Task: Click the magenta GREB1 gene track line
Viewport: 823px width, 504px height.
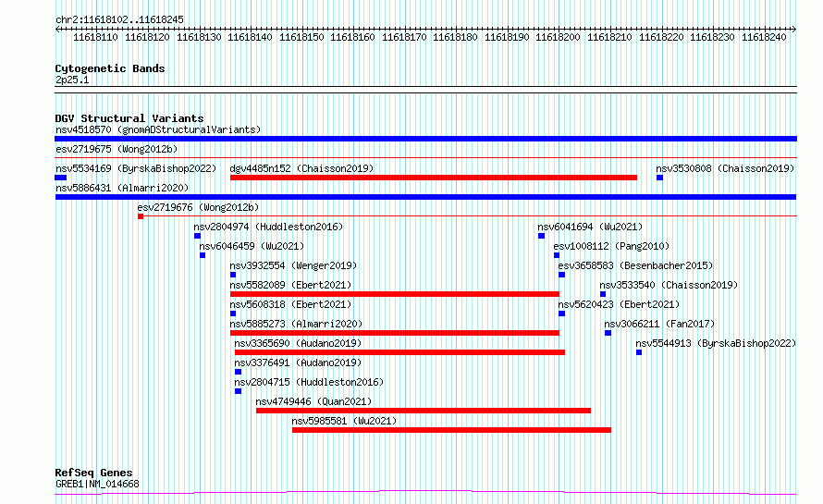Action: 425,493
